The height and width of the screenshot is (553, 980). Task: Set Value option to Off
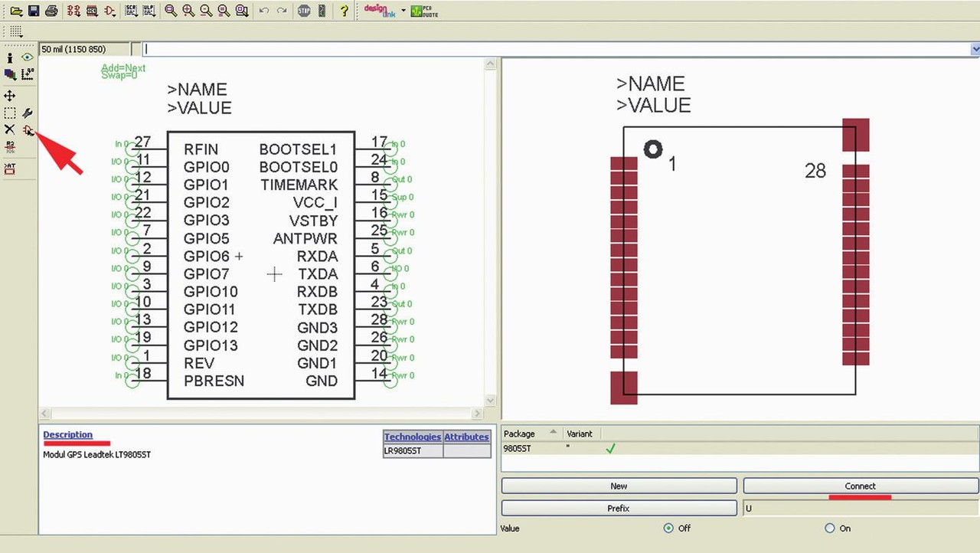click(x=668, y=528)
